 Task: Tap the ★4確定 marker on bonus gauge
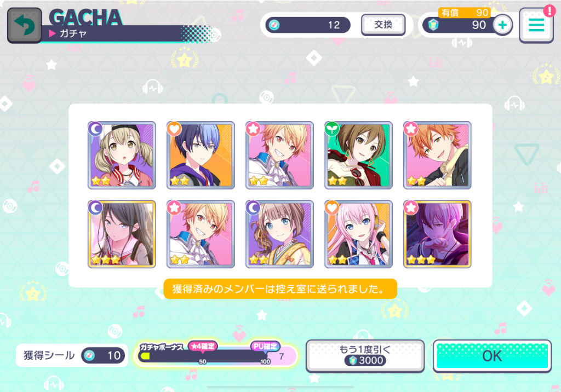(203, 346)
